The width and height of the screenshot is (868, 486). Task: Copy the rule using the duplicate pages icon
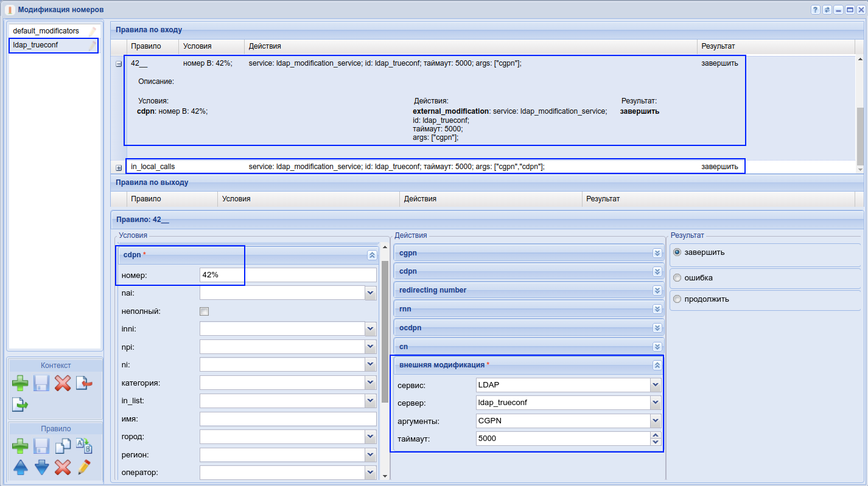click(x=63, y=446)
